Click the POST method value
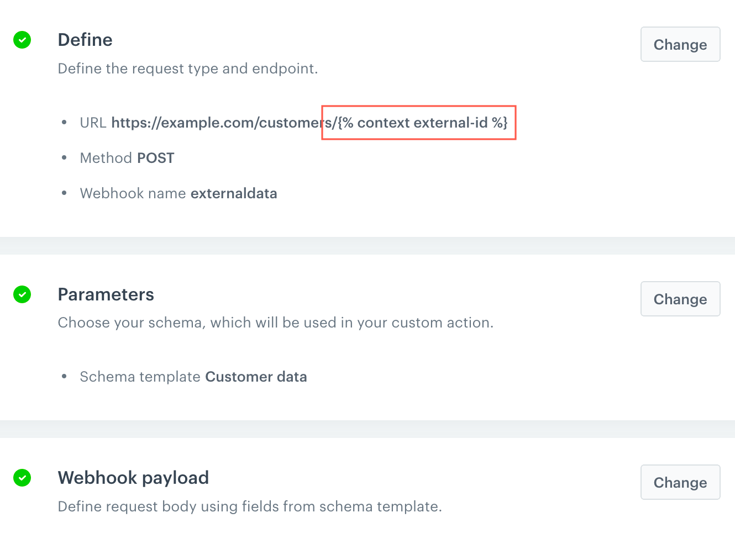Image resolution: width=735 pixels, height=560 pixels. click(155, 158)
